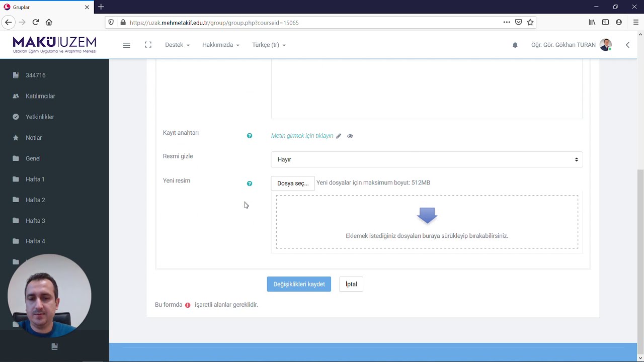
Task: Save page to Pocket
Action: pyautogui.click(x=519, y=22)
